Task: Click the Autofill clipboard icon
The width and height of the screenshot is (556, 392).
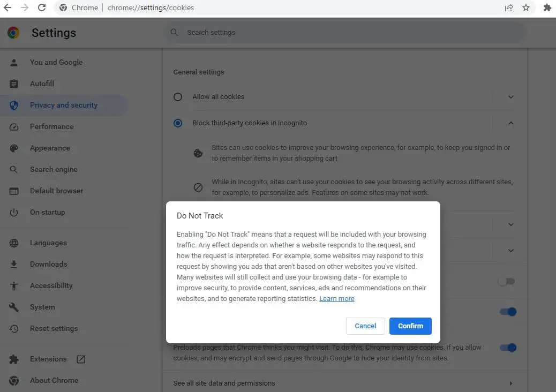Action: (x=14, y=84)
